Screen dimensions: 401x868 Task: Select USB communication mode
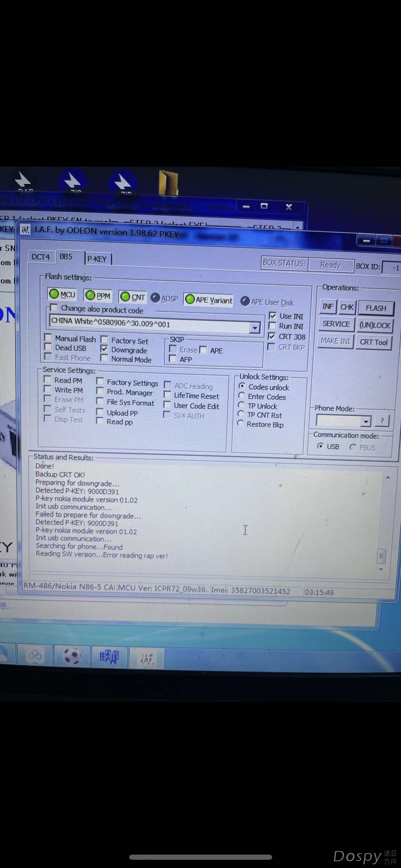point(320,446)
